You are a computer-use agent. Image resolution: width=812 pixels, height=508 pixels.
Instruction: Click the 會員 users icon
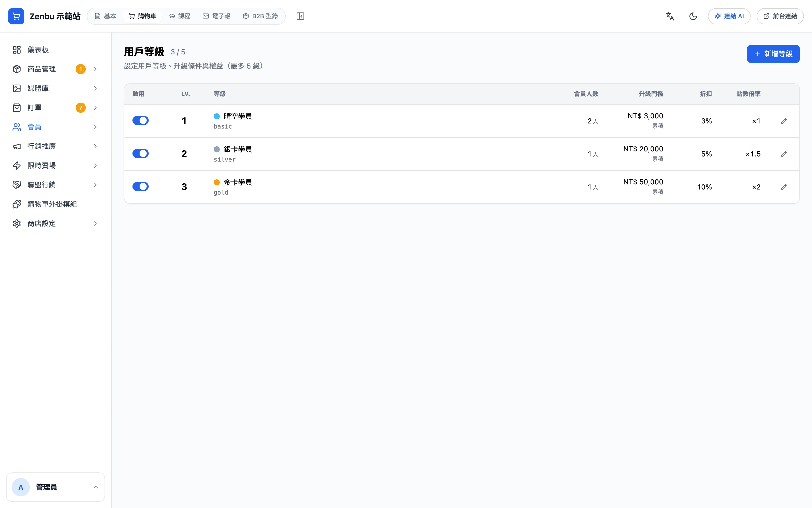click(17, 127)
